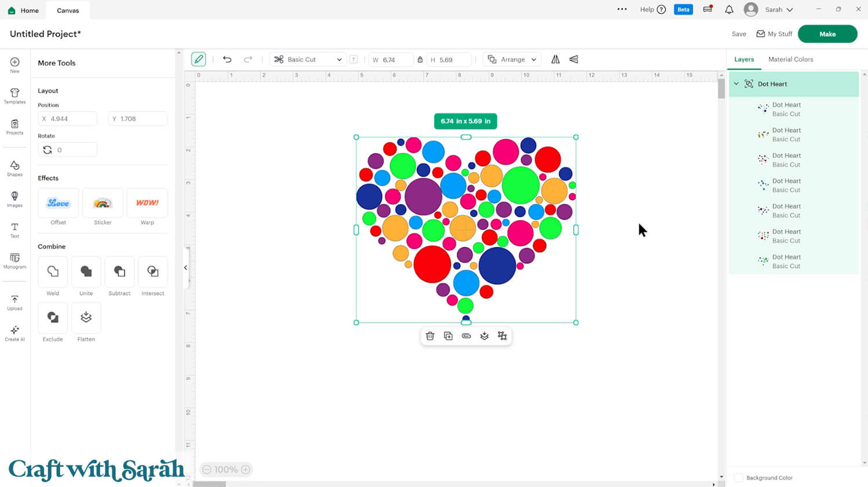Delete selection using floating trash icon
Viewport: 868px width, 487px height.
(430, 336)
